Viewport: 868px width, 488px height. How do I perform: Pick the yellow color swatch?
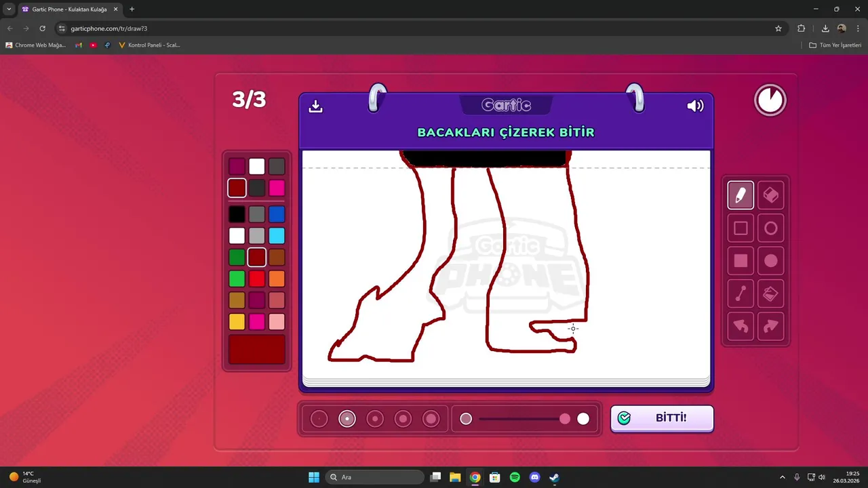(237, 322)
